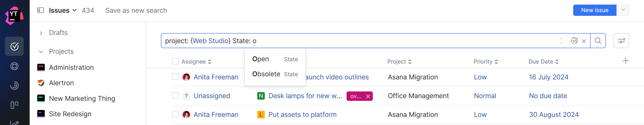Remove the purple tag on Desk lamps issue
This screenshot has width=644, height=125.
tap(368, 96)
